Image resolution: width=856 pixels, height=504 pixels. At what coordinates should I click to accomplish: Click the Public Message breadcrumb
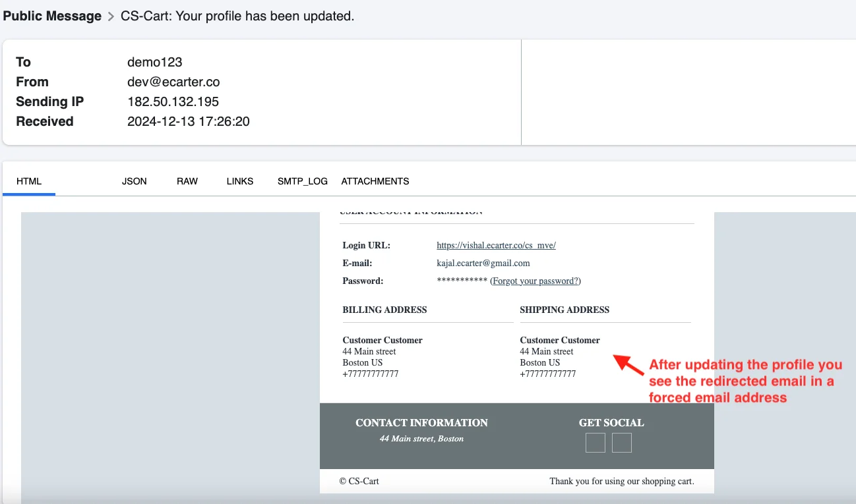click(x=52, y=16)
